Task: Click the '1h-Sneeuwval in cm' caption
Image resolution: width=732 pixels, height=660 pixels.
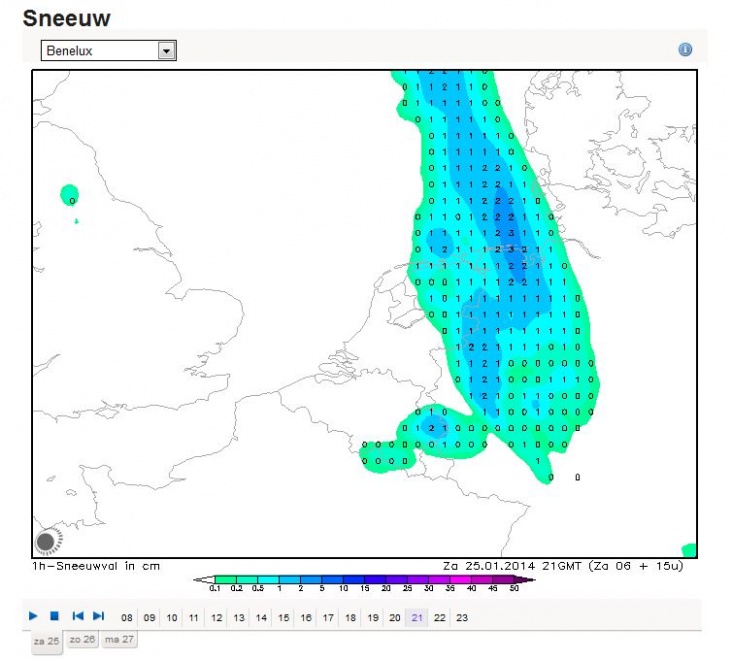Action: [96, 566]
